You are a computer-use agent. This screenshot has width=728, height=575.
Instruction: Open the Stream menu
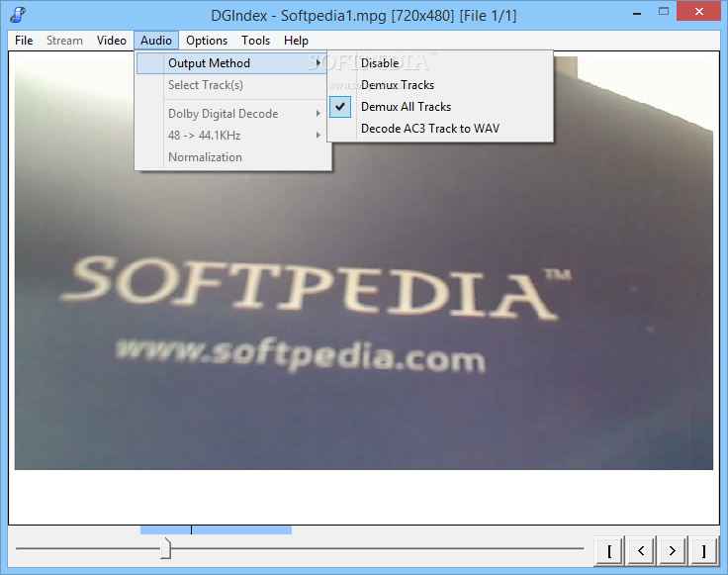coord(64,41)
